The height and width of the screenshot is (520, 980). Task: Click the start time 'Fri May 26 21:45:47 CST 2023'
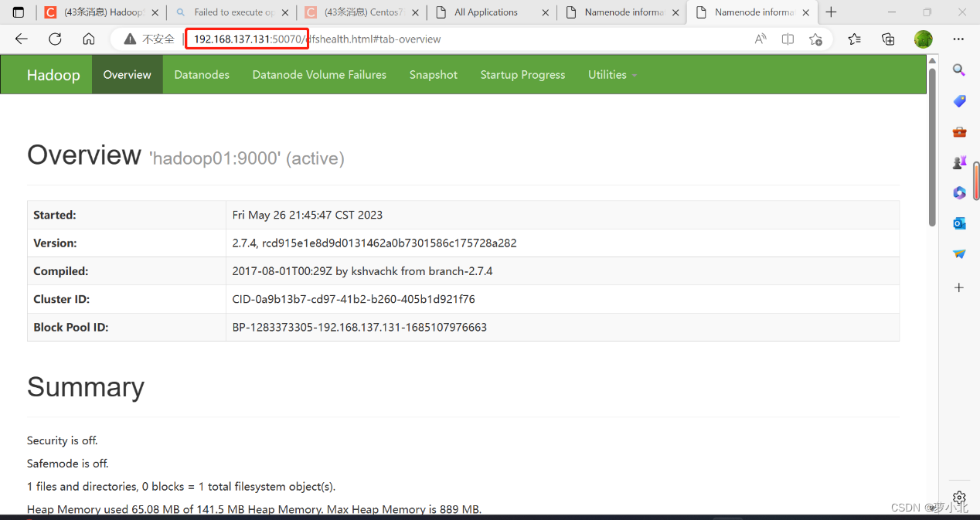coord(308,215)
